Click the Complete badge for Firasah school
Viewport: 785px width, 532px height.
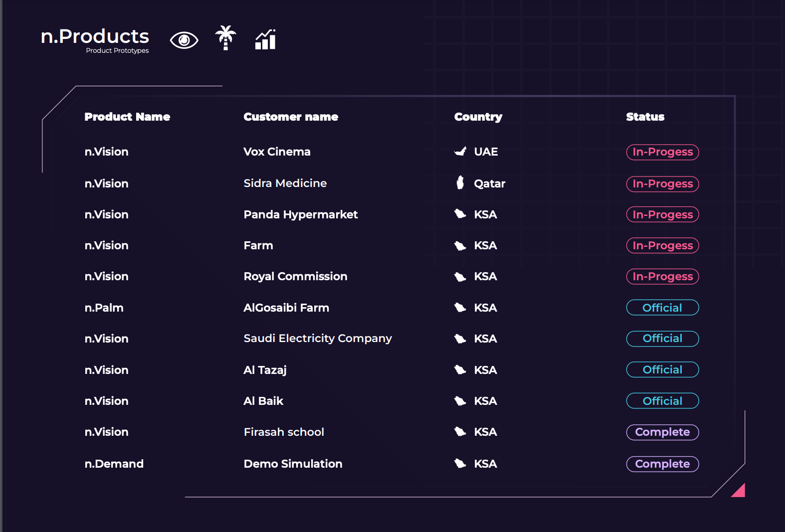(x=662, y=432)
